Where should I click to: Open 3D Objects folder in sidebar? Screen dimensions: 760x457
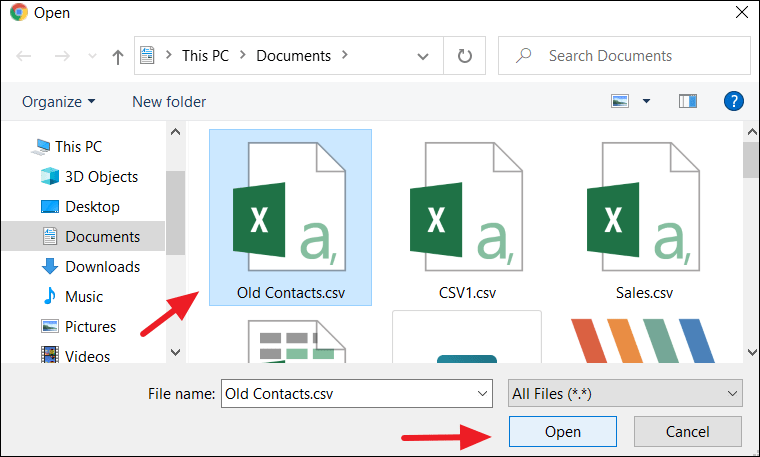click(x=101, y=177)
